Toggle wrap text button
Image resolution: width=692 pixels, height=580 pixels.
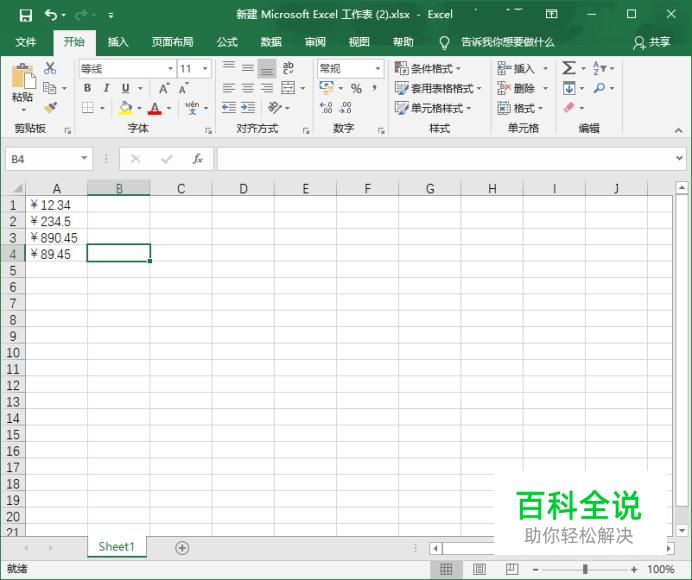(x=288, y=68)
